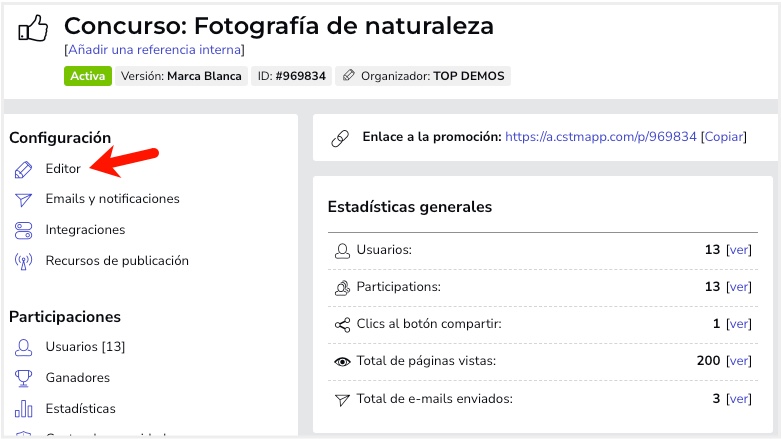Click the Participations group icon in stats
The height and width of the screenshot is (439, 781).
click(342, 288)
